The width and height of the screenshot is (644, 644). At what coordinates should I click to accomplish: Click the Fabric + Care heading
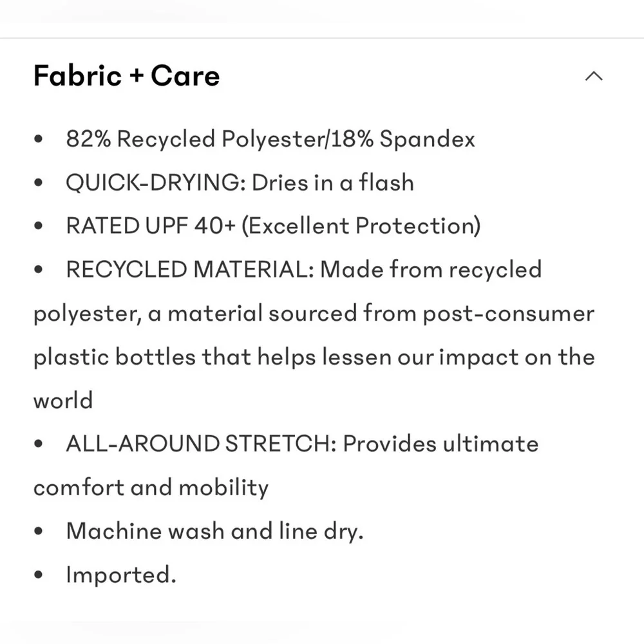click(126, 76)
